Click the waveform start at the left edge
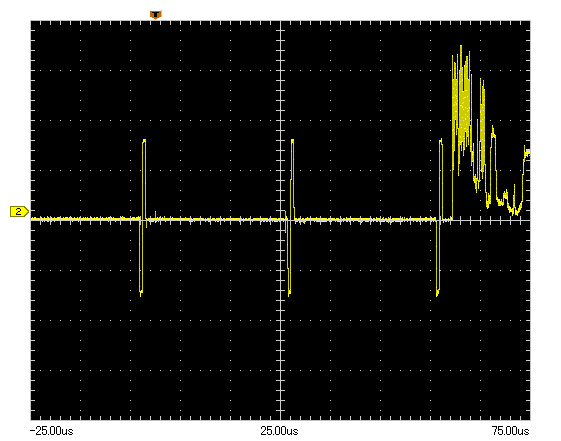The image size is (561, 441). pos(33,218)
